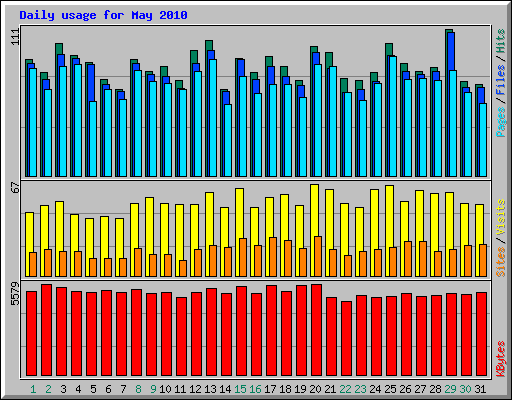Select day 10 on the x-axis
The width and height of the screenshot is (512, 400).
165,389
